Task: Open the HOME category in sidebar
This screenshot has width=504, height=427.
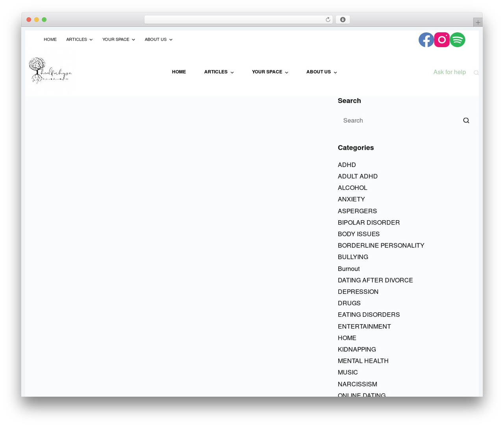Action: [347, 338]
